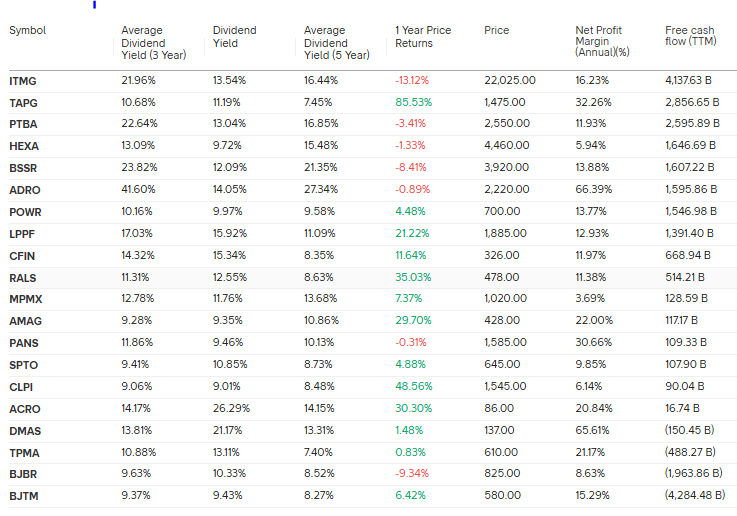Click the Price column header
This screenshot has width=737, height=516.
point(496,31)
